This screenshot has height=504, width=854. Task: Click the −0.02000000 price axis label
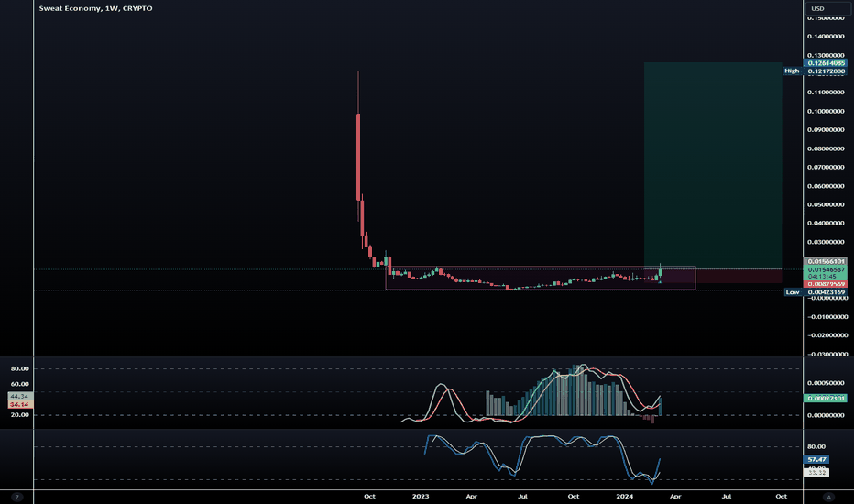(826, 335)
